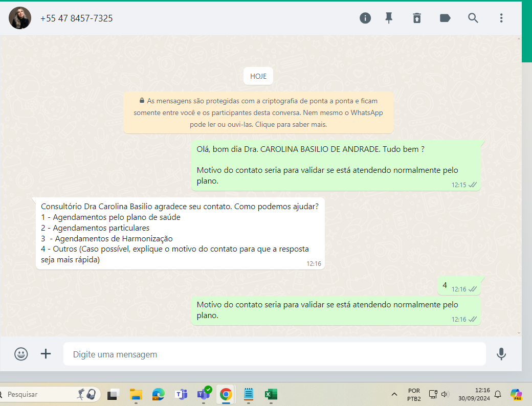The height and width of the screenshot is (406, 532).
Task: Open the clock showing 12:16 30/09/2024
Action: point(474,394)
